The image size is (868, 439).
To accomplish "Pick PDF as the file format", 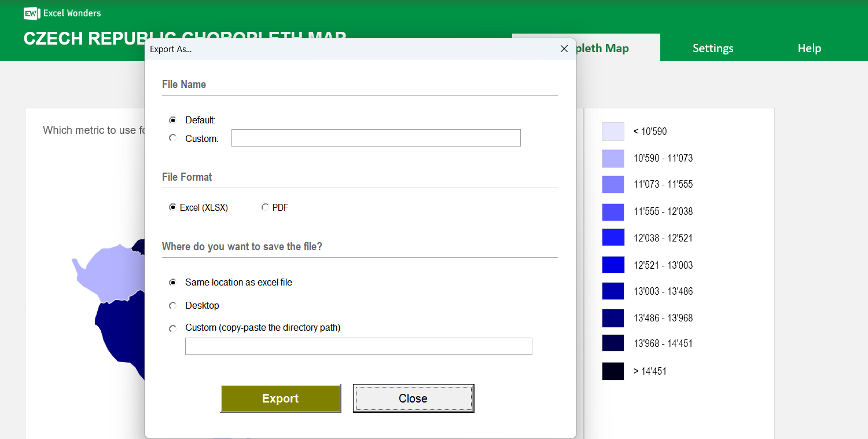I will click(x=265, y=207).
